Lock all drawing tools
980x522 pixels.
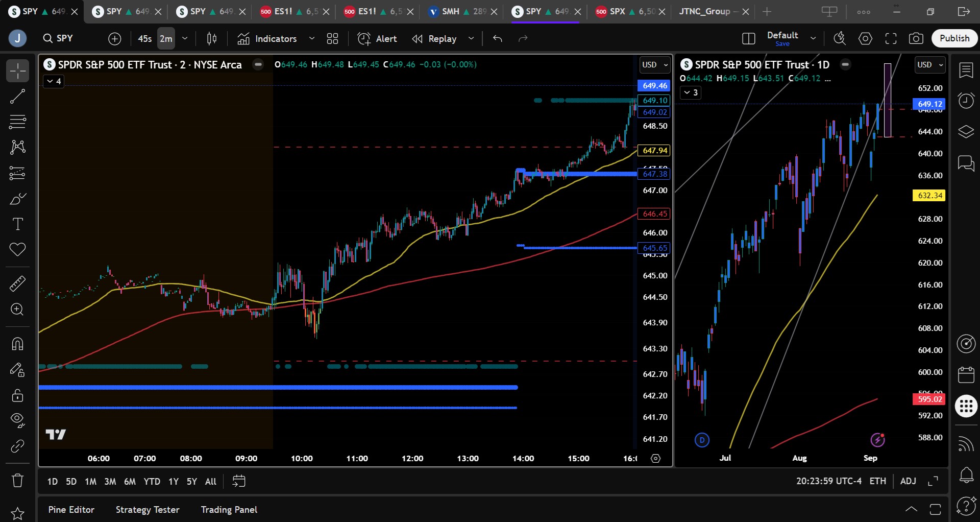pos(17,395)
